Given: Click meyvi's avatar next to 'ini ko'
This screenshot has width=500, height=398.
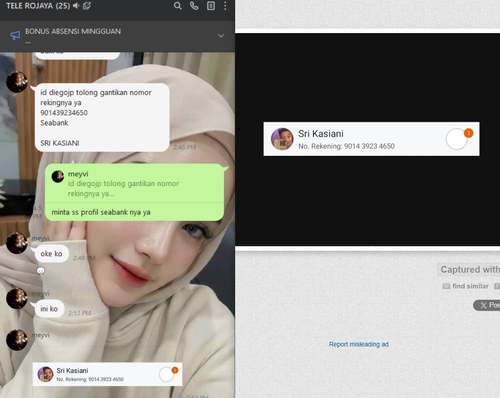Looking at the screenshot, I should click(17, 298).
